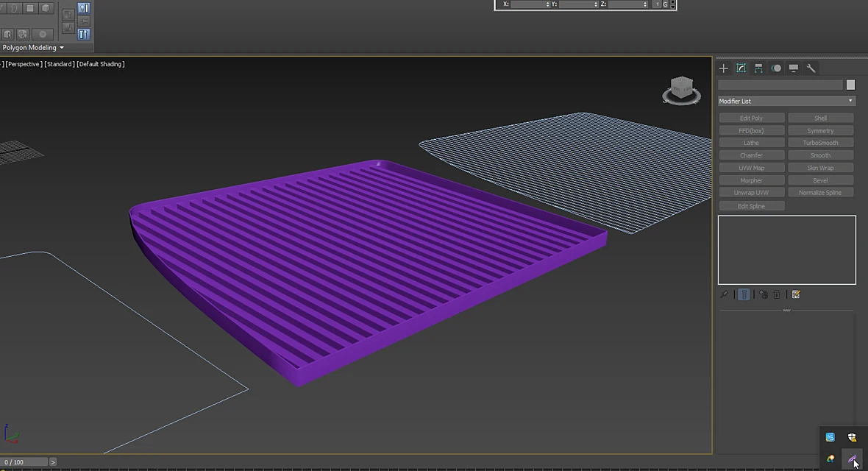Apply the Edit Poly modifier button
Image resolution: width=868 pixels, height=471 pixels.
pos(751,118)
